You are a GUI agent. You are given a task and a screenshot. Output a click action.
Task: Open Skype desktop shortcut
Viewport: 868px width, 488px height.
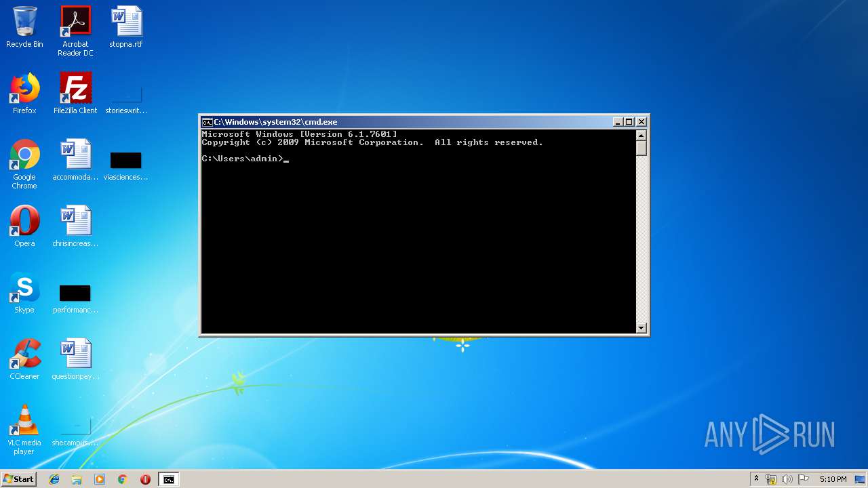(24, 293)
